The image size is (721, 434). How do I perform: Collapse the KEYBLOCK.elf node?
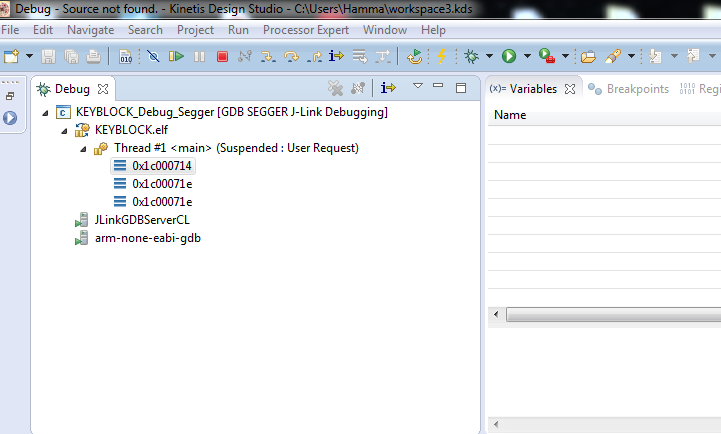[64, 131]
